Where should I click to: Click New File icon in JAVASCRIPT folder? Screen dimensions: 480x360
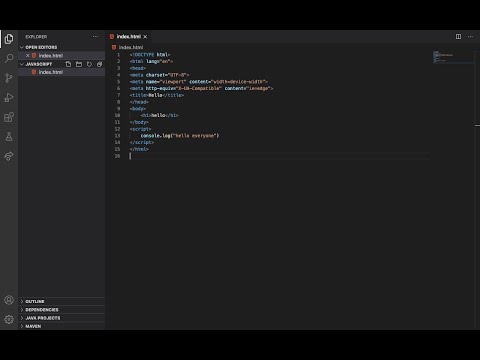(68, 64)
